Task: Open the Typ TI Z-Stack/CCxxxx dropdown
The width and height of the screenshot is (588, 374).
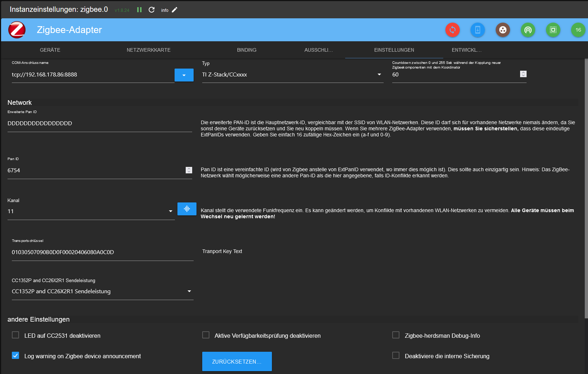Action: pos(293,75)
